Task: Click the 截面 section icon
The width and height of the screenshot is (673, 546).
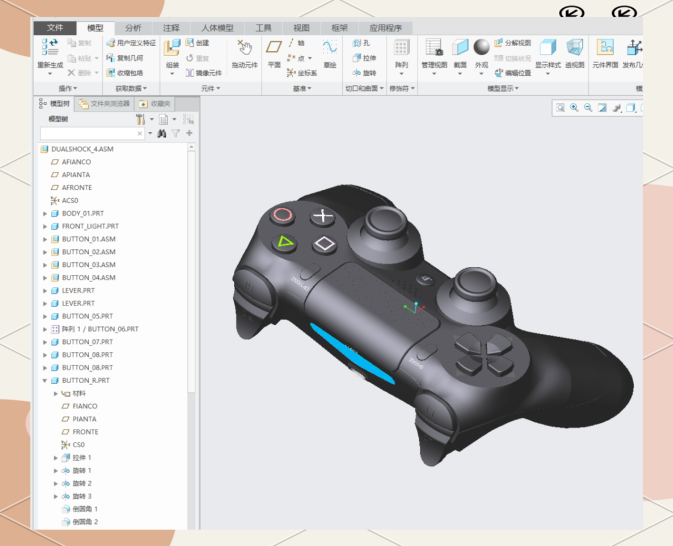Action: pyautogui.click(x=460, y=47)
